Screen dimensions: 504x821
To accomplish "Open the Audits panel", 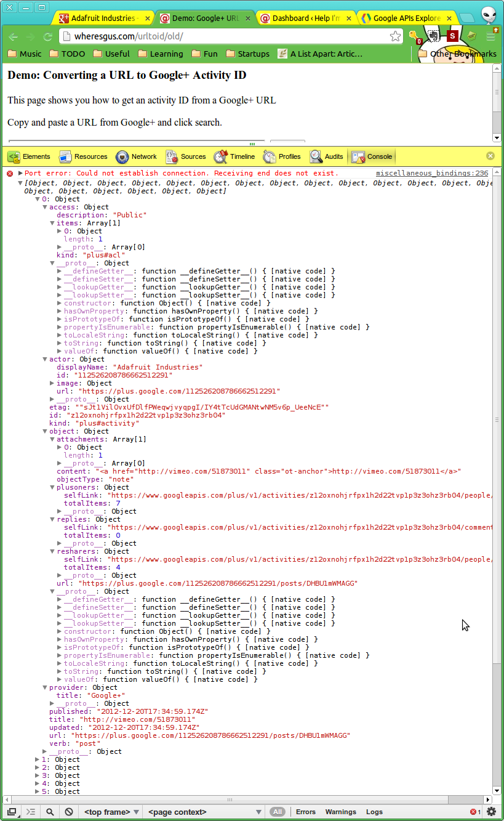I will tap(327, 156).
